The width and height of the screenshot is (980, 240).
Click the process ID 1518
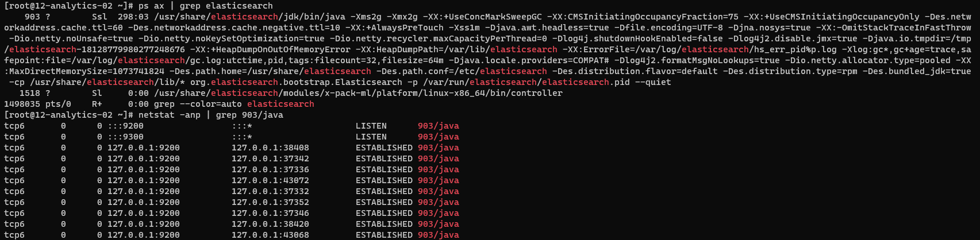(30, 93)
